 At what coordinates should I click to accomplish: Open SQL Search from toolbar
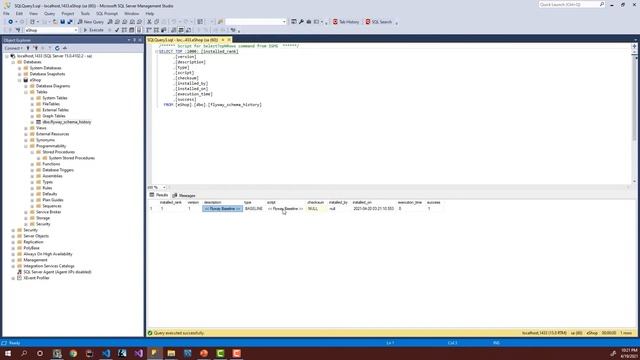coord(378,22)
